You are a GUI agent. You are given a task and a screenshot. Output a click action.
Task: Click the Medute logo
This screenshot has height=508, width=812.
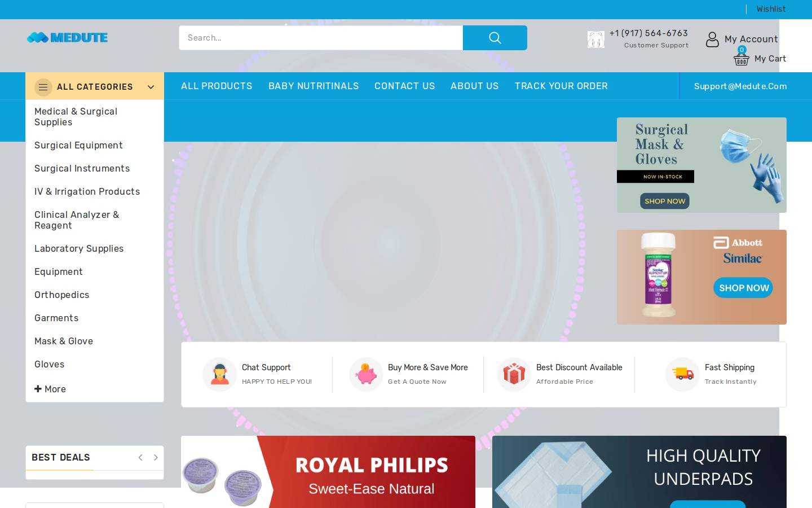[x=67, y=38]
